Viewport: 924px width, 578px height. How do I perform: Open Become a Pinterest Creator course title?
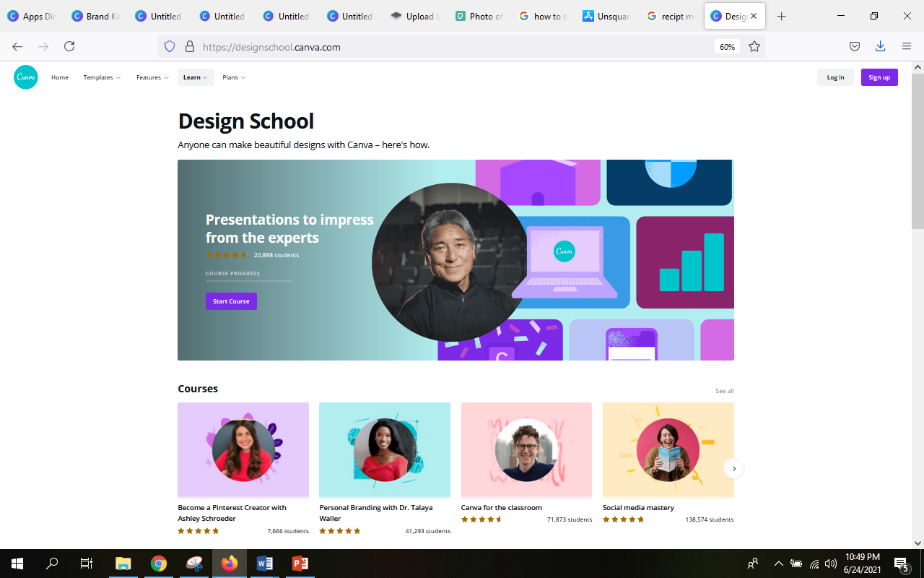coord(232,513)
